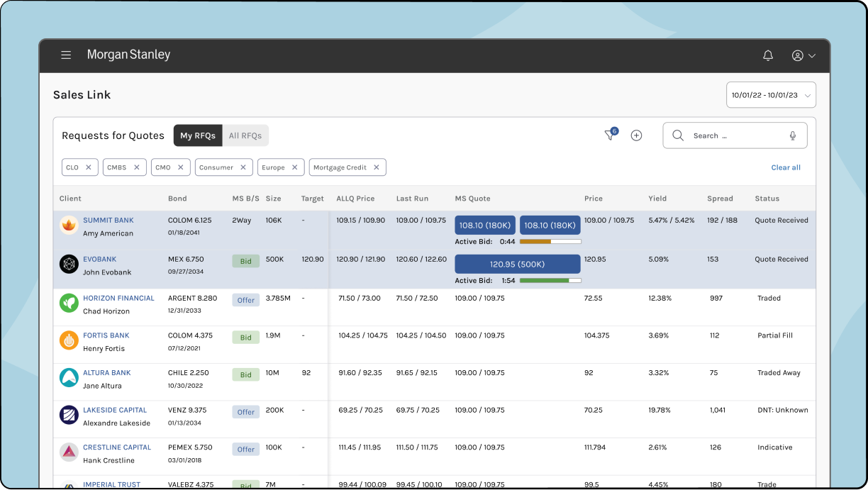This screenshot has height=490, width=868.
Task: Remove the Consumer filter chip
Action: pyautogui.click(x=243, y=167)
